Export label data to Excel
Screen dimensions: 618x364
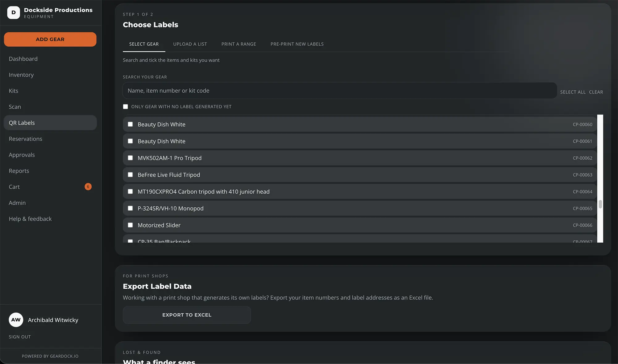pyautogui.click(x=187, y=315)
